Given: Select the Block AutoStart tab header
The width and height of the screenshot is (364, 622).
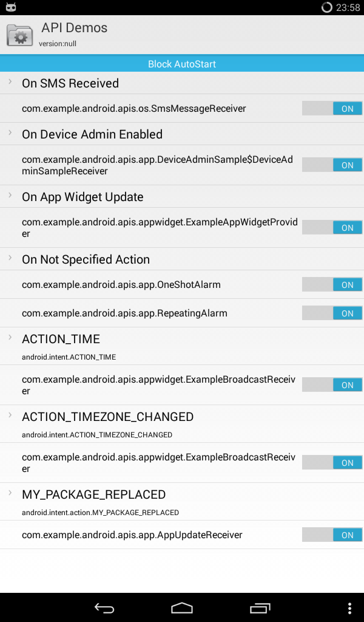Looking at the screenshot, I should tap(182, 64).
